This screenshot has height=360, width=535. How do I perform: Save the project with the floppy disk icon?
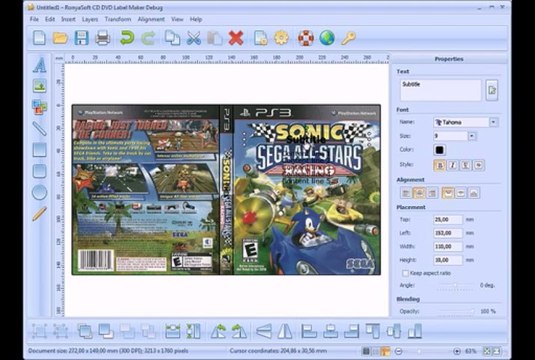tap(82, 38)
